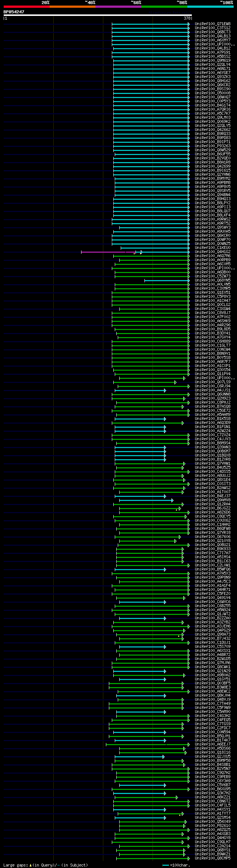This screenshot has height=868, width=237.
Task: Click the UniRef100_Q07LS9 label
Action: click(x=213, y=382)
